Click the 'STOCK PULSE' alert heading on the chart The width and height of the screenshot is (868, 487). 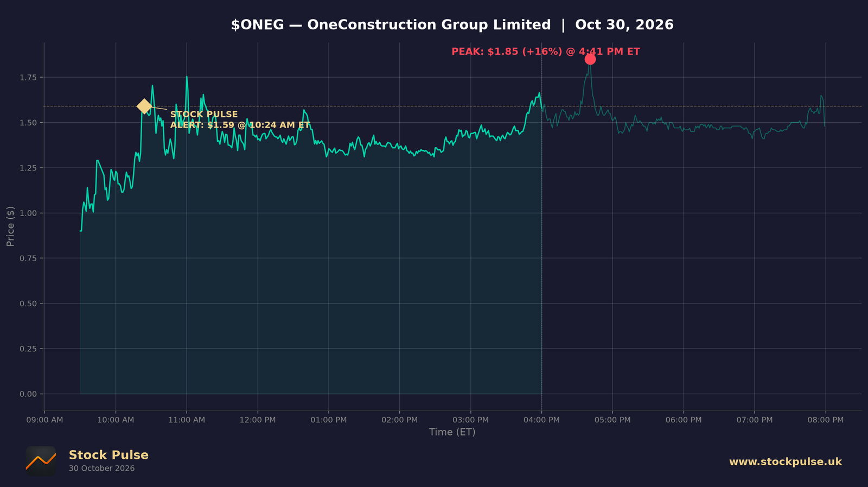point(204,115)
